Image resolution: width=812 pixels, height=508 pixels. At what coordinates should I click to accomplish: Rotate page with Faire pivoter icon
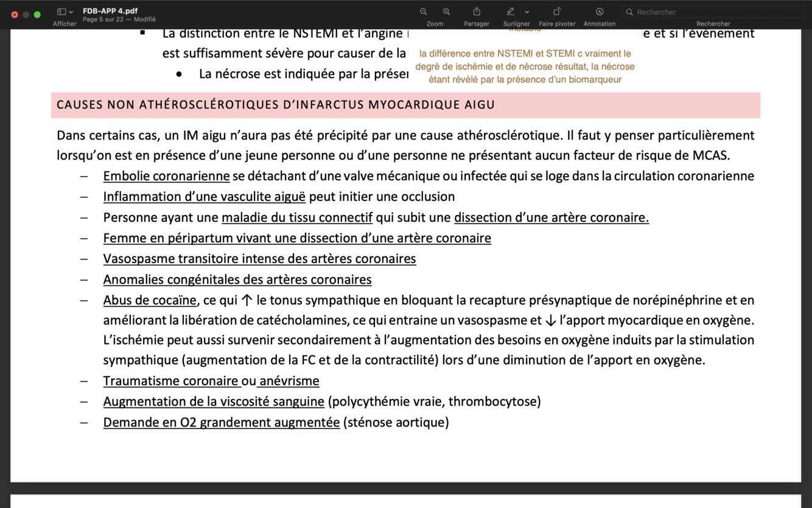point(557,12)
